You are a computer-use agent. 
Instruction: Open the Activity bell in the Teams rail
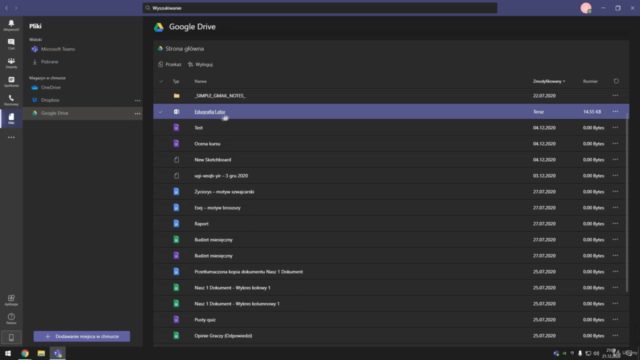pos(11,25)
